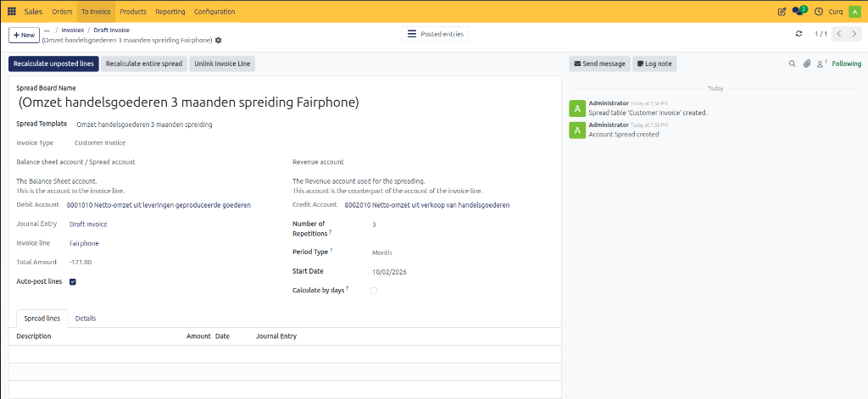868x399 pixels.
Task: Click the avatar of 'Spread table created' message
Action: coord(577,108)
